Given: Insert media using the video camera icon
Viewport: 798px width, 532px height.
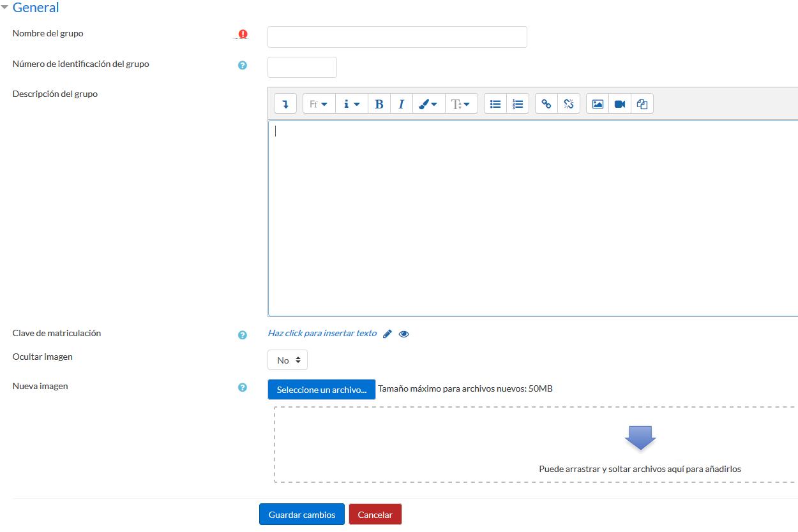Looking at the screenshot, I should 620,103.
